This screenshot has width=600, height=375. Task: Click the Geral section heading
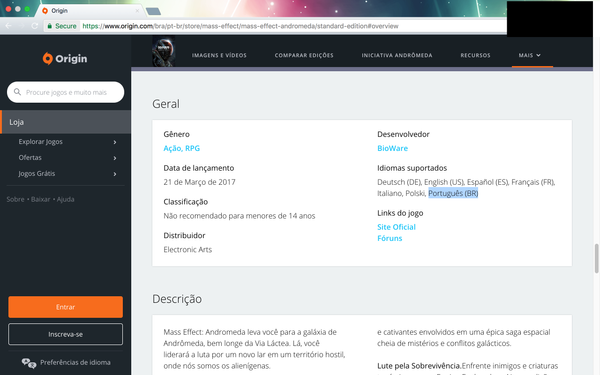click(x=166, y=104)
